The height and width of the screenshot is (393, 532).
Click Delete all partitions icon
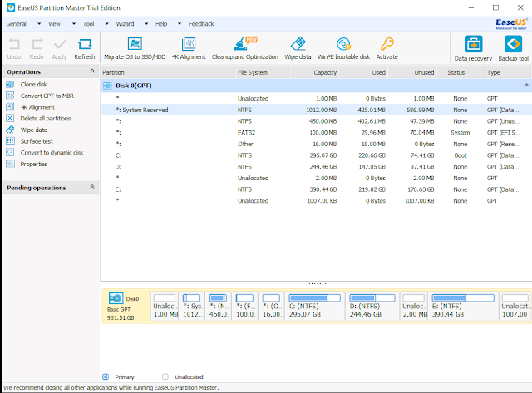(x=10, y=118)
